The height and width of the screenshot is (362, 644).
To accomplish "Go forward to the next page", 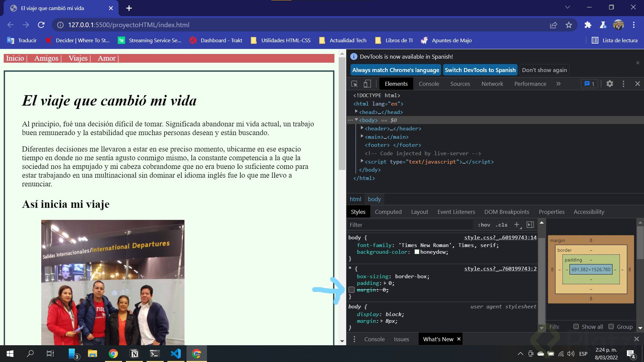I will (x=26, y=25).
